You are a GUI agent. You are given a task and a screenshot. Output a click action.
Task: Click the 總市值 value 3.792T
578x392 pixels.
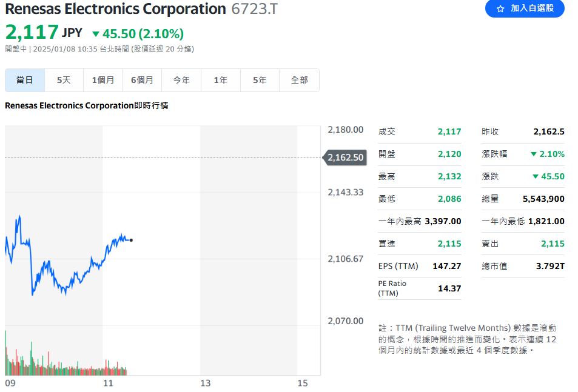pyautogui.click(x=550, y=266)
